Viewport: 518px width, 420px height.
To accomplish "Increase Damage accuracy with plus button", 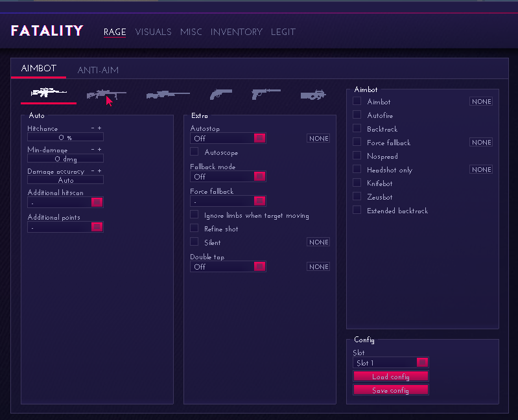I will [99, 170].
